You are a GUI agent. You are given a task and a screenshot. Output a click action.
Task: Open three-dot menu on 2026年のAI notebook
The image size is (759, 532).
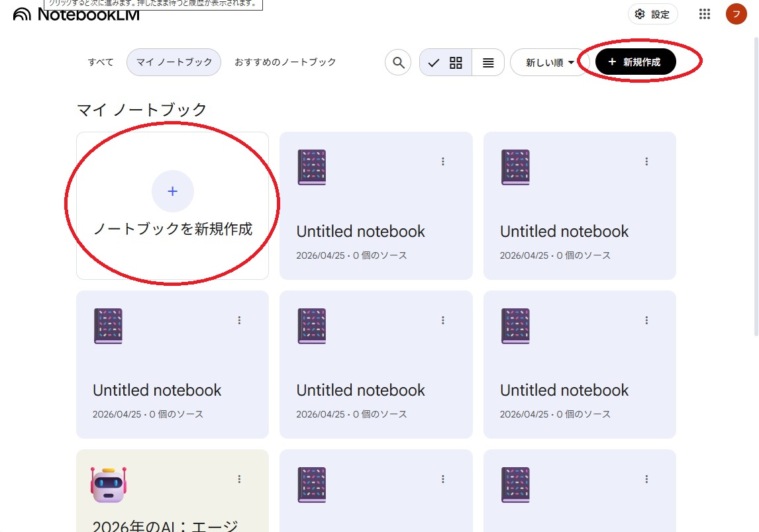click(x=239, y=479)
